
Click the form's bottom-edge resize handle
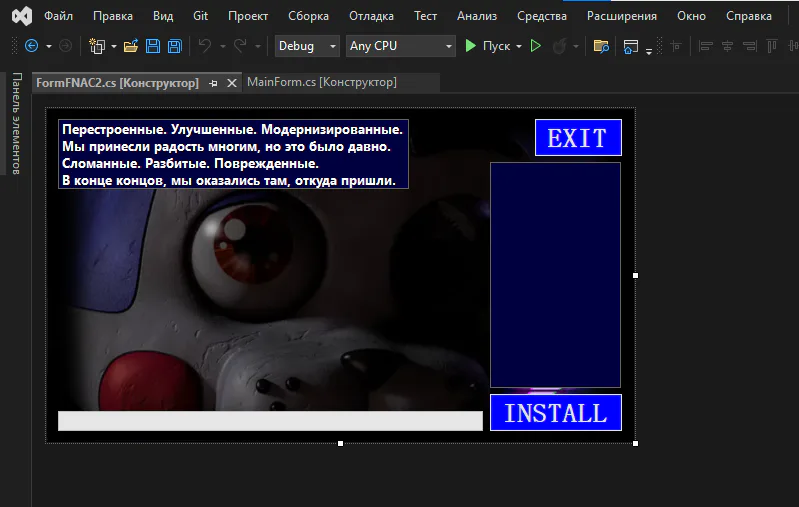coord(340,443)
